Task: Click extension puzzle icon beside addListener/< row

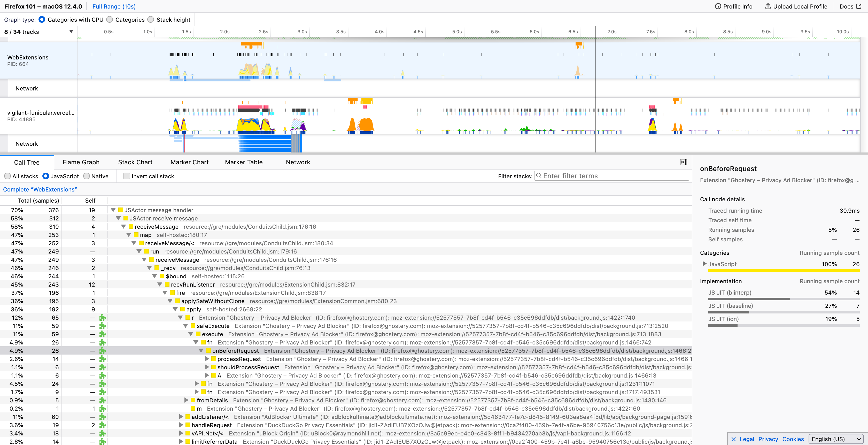Action: click(x=103, y=417)
